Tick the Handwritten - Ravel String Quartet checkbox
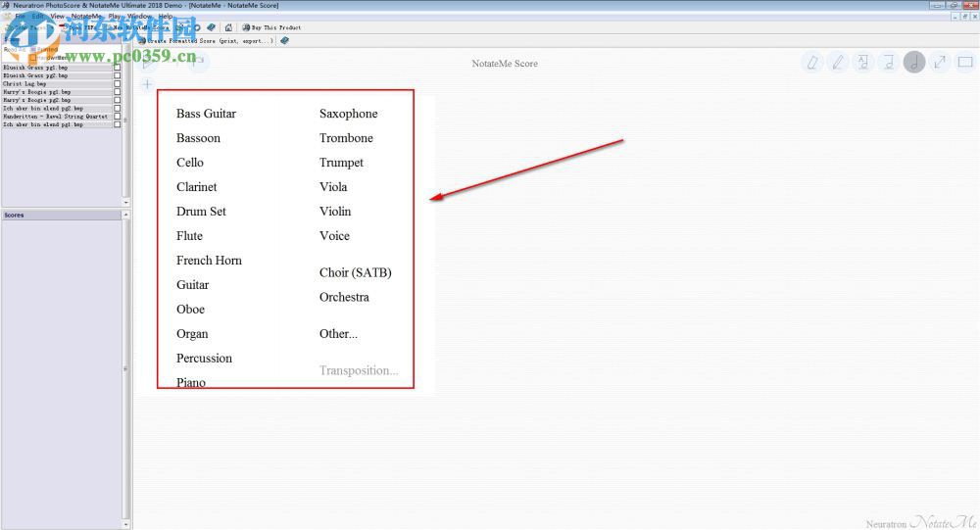The width and height of the screenshot is (980, 530). pyautogui.click(x=117, y=117)
